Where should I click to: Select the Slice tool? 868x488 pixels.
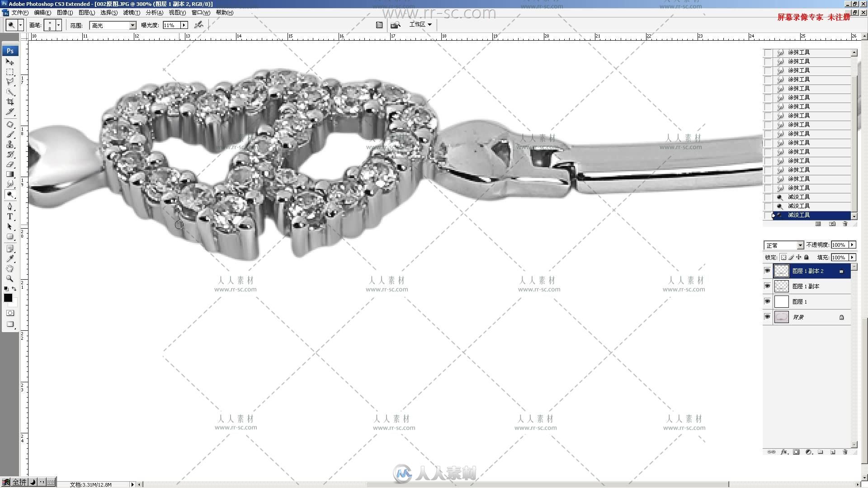tap(10, 112)
